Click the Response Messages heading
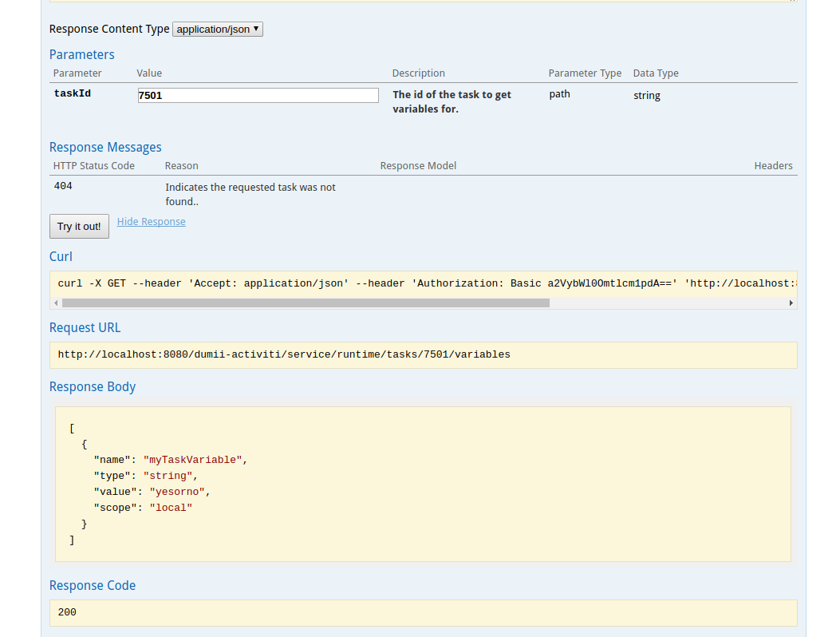Screen dimensions: 840x637 pyautogui.click(x=105, y=148)
